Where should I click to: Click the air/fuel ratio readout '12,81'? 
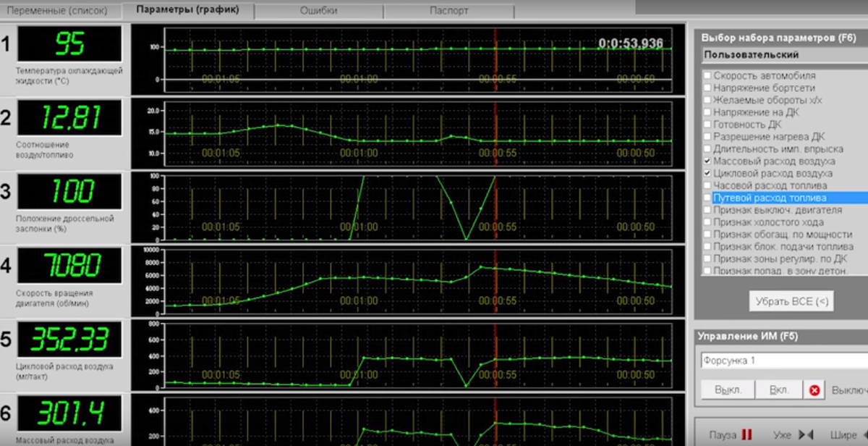pyautogui.click(x=70, y=117)
